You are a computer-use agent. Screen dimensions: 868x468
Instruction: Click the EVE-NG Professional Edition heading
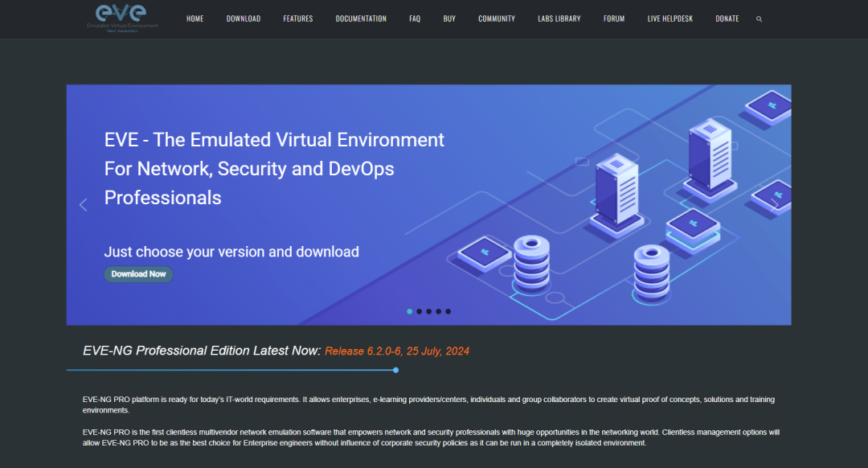pos(202,351)
